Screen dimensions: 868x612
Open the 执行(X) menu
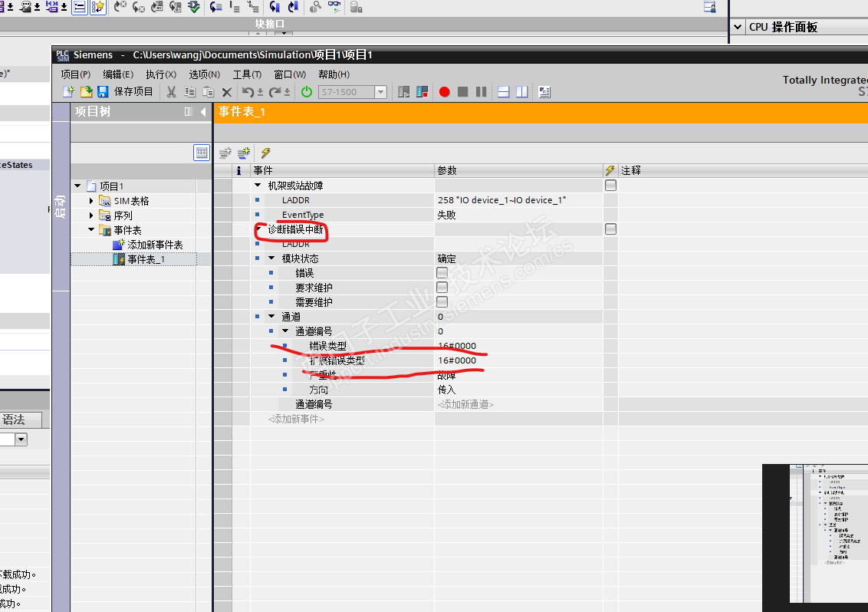(x=161, y=74)
